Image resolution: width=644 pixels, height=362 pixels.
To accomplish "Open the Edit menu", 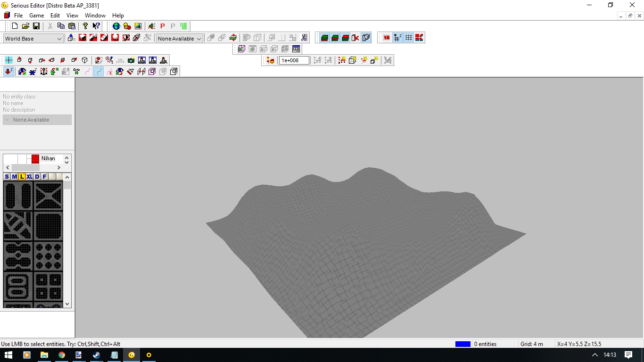I will point(55,16).
